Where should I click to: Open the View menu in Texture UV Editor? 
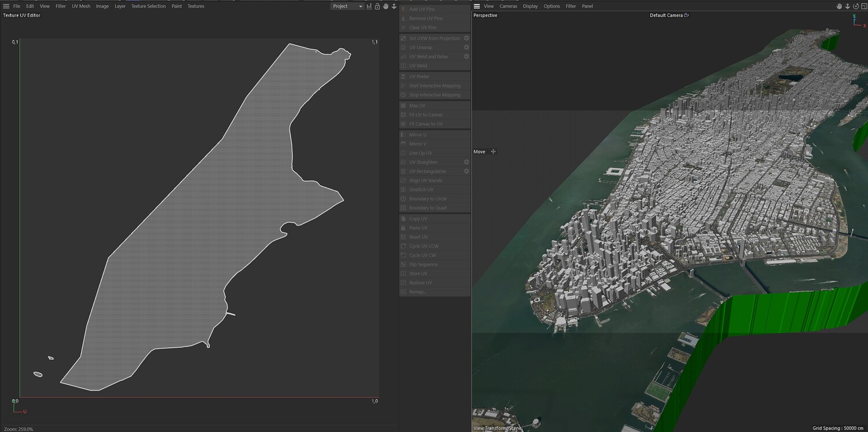click(x=45, y=6)
